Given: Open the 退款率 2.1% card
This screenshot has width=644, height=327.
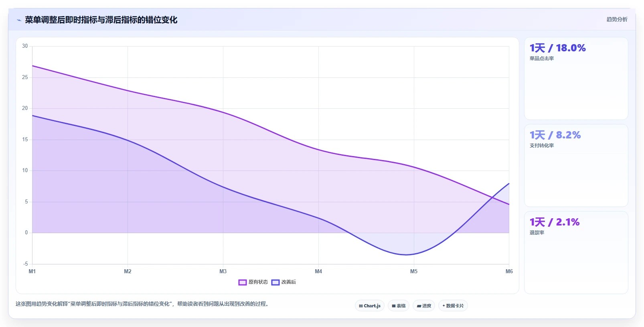Looking at the screenshot, I should point(576,252).
